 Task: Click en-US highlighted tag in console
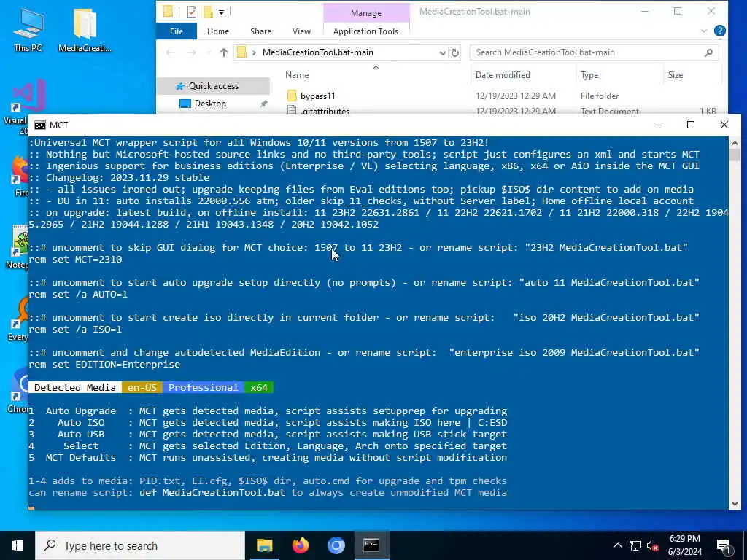[x=142, y=388]
